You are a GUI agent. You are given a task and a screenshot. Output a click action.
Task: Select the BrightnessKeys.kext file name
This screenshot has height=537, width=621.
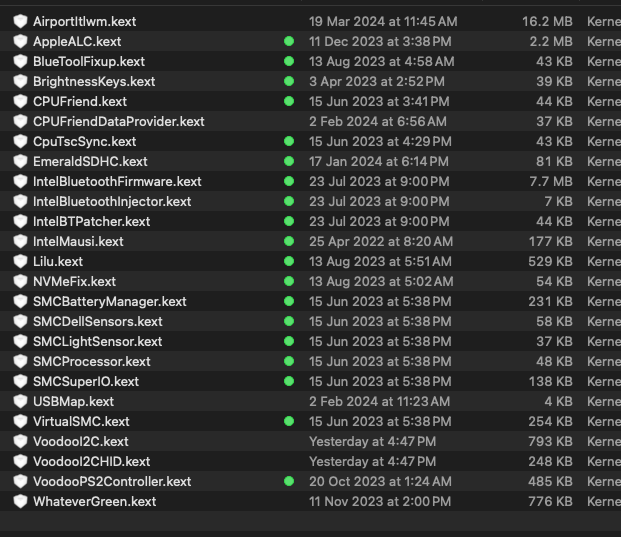(x=94, y=81)
